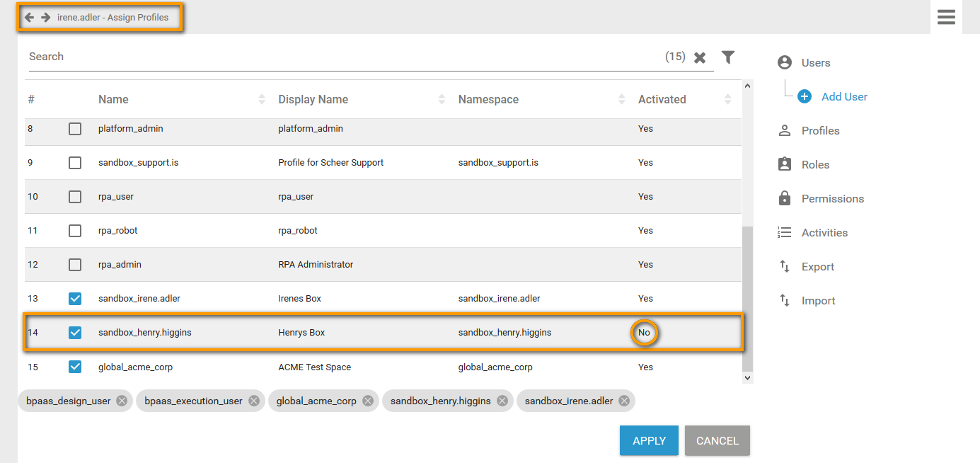
Task: Click the forward arrow navigation icon
Action: pyautogui.click(x=45, y=17)
